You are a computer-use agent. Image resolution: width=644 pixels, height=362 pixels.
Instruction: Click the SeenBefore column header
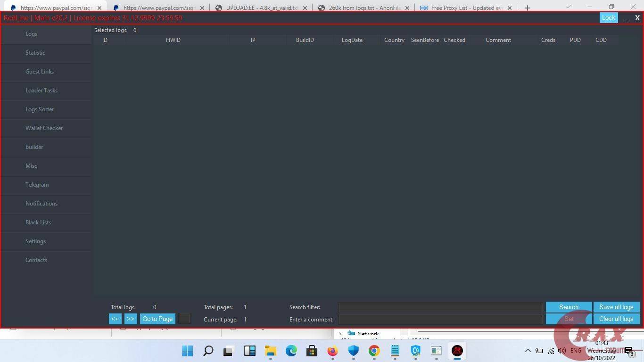click(x=425, y=40)
